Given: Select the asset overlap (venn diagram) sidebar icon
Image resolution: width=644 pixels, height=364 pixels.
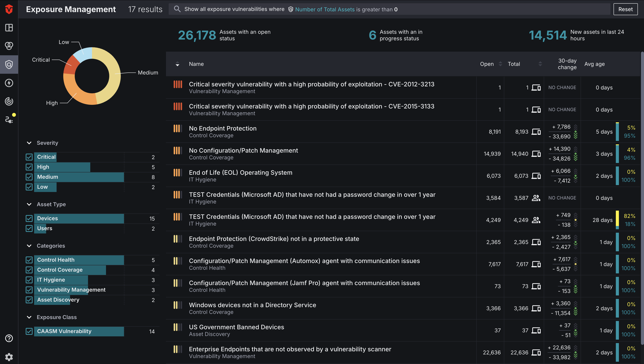Looking at the screenshot, I should (9, 46).
